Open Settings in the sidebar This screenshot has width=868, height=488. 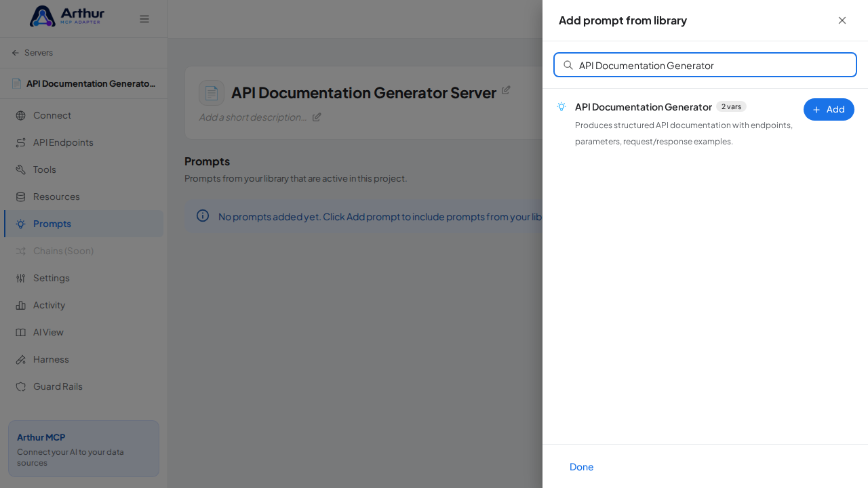(83, 278)
